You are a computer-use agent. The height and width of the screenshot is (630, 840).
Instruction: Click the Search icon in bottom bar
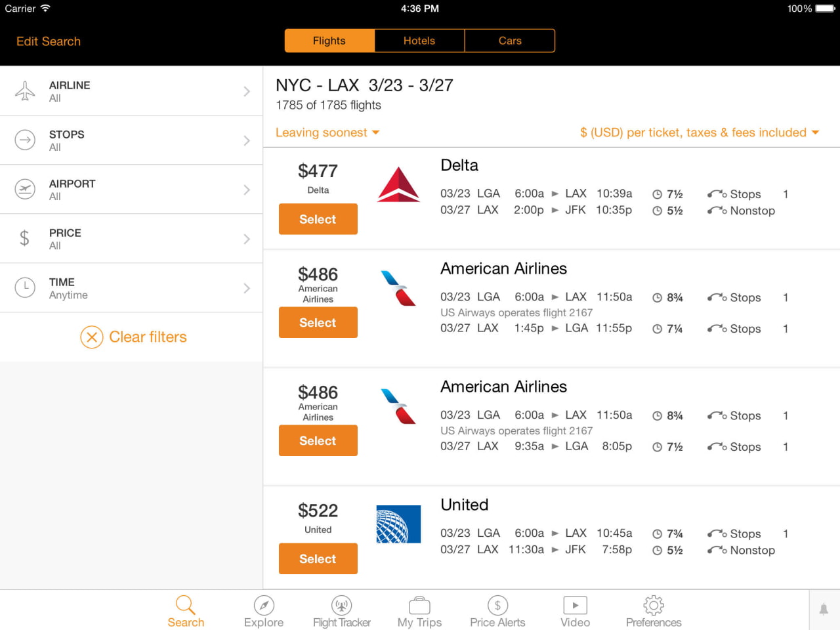pyautogui.click(x=186, y=610)
